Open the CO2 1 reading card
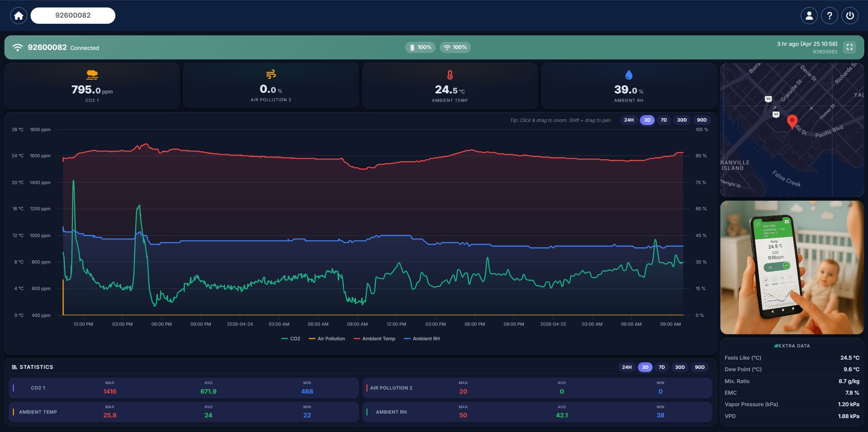This screenshot has height=432, width=868. pos(92,86)
